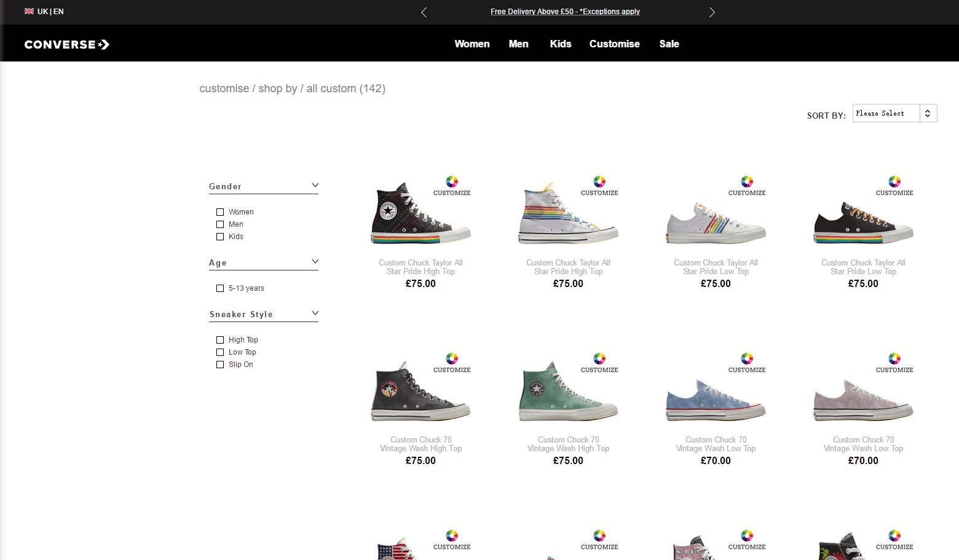Go to next promo banner arrow
Image resolution: width=959 pixels, height=560 pixels.
712,12
